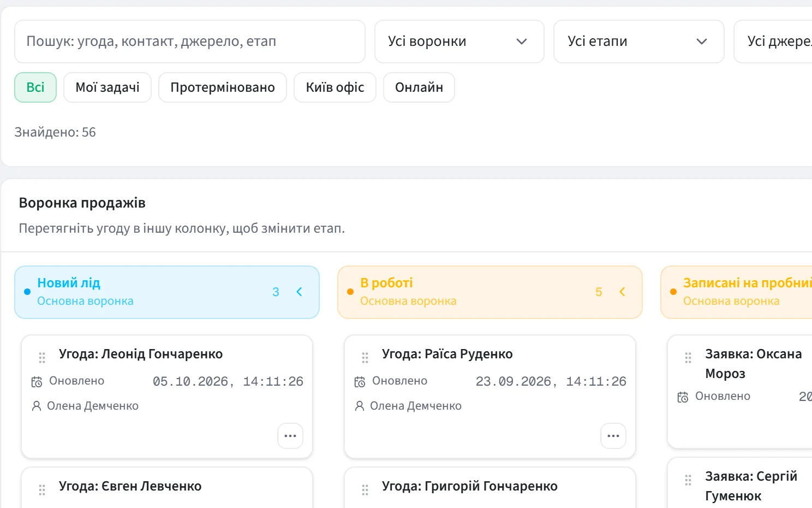Click the Новий лід column header
The width and height of the screenshot is (812, 508).
(167, 292)
